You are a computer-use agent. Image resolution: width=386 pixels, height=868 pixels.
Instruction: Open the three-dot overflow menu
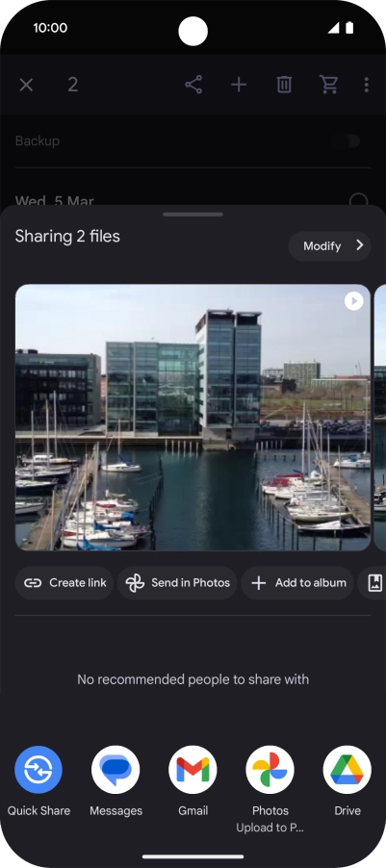click(x=367, y=85)
